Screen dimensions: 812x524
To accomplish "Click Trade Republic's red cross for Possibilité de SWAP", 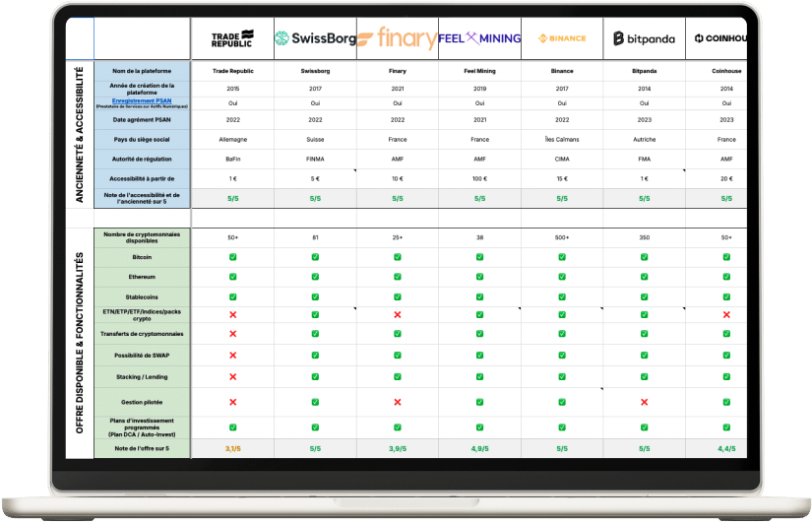I will [233, 356].
